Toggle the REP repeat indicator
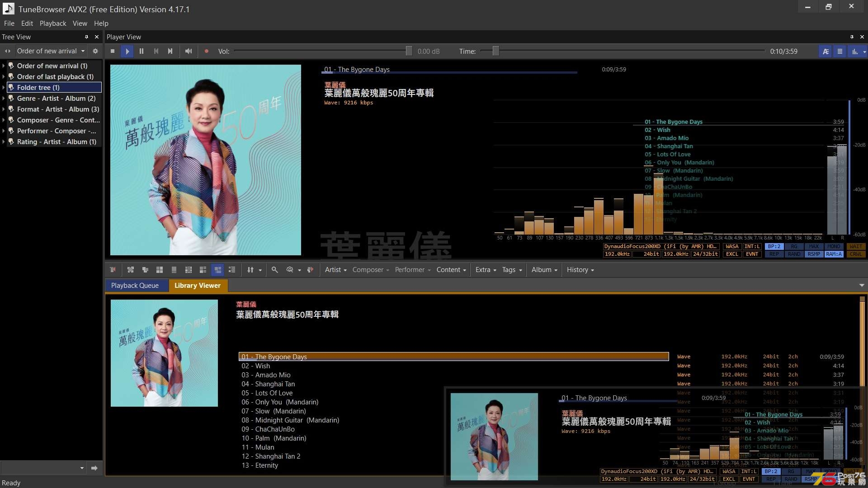The image size is (868, 488). click(774, 254)
